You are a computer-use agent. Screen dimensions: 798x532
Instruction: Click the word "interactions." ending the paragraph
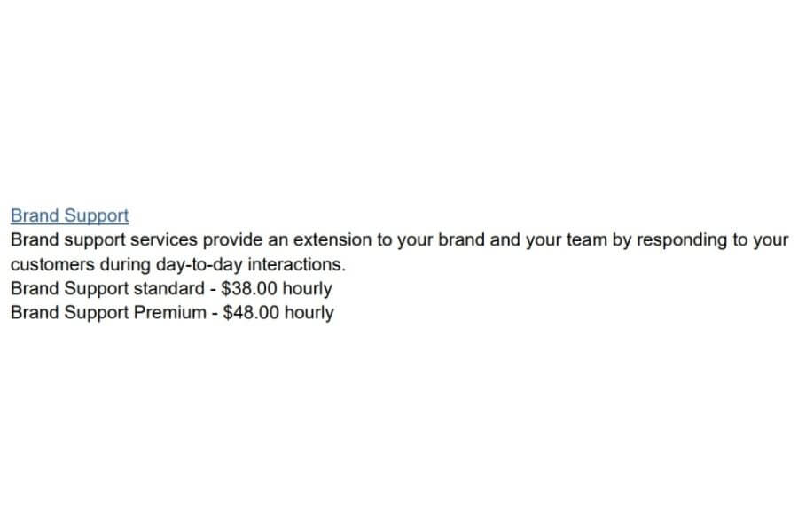[297, 265]
